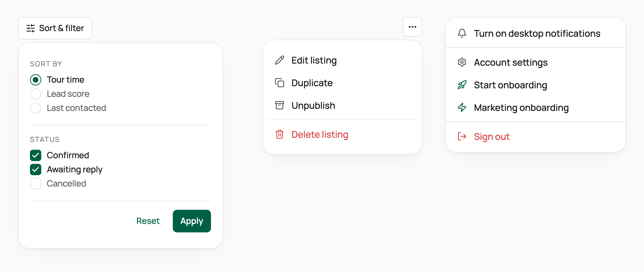
Task: Click the lightning bolt icon for Marketing onboarding
Action: (462, 107)
